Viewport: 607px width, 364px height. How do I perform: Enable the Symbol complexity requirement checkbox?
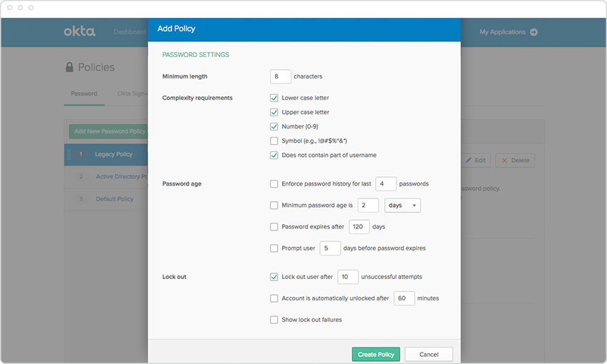274,141
